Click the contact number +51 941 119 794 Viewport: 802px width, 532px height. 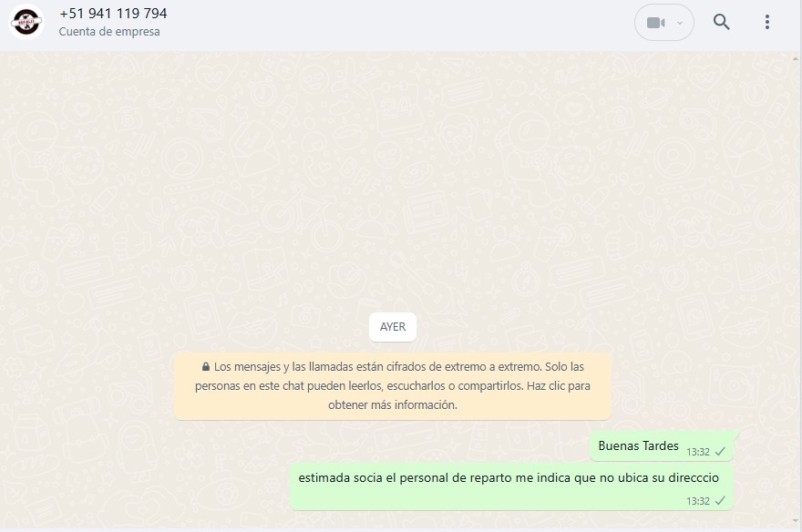pyautogui.click(x=113, y=14)
